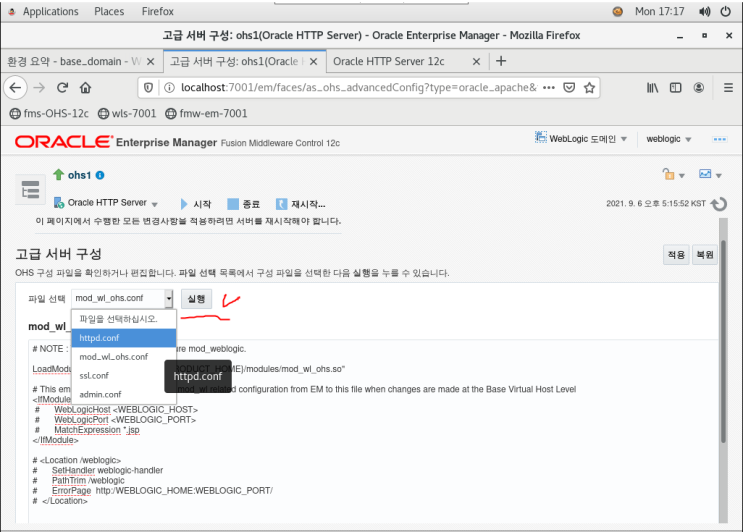
Task: Open the Firefox Library icon
Action: tap(652, 88)
